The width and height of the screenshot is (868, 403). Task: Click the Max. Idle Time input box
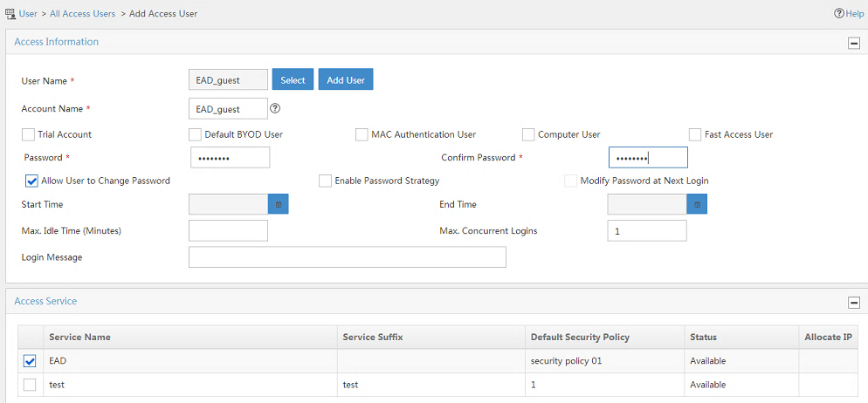pyautogui.click(x=228, y=230)
